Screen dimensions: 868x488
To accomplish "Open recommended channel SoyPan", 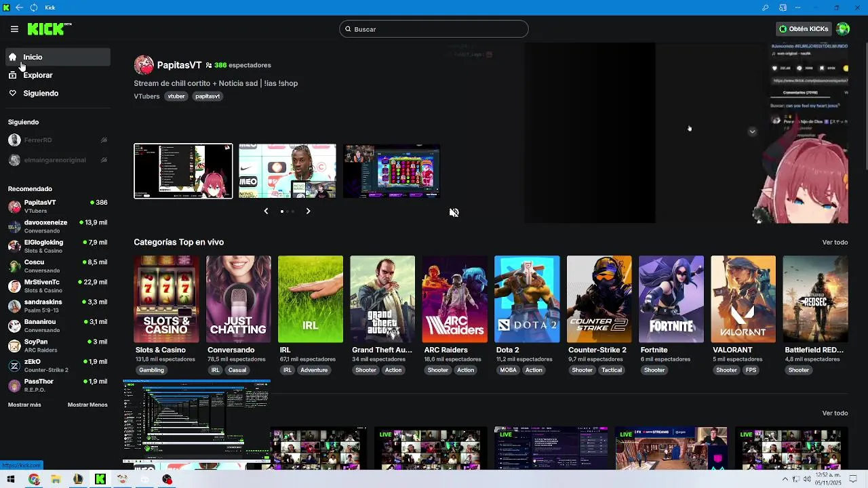I will [58, 346].
